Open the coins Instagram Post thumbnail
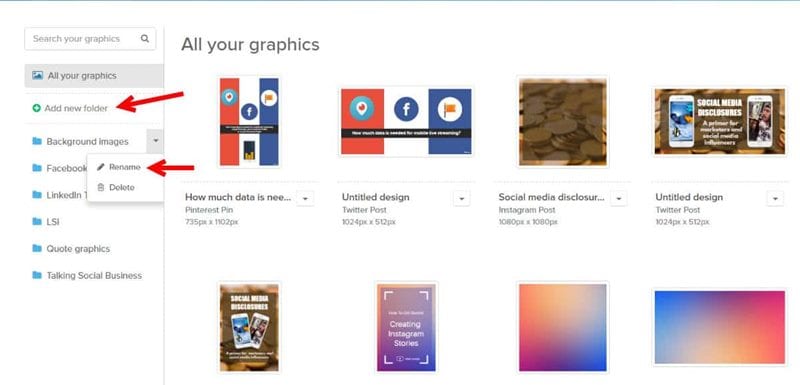The height and width of the screenshot is (385, 800). (x=562, y=122)
